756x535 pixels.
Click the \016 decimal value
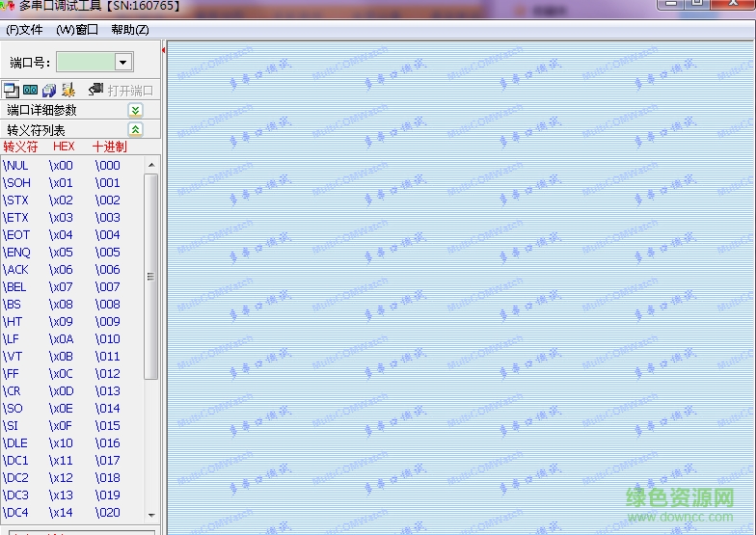108,443
